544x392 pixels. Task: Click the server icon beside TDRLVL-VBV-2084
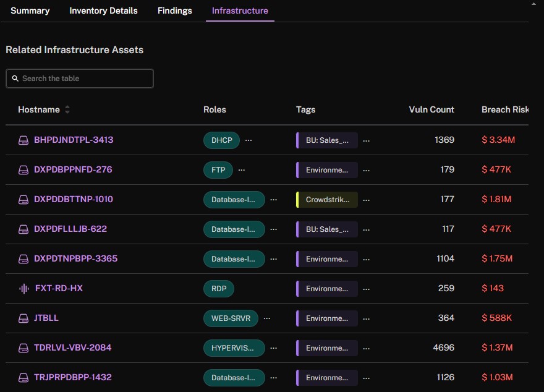(23, 348)
